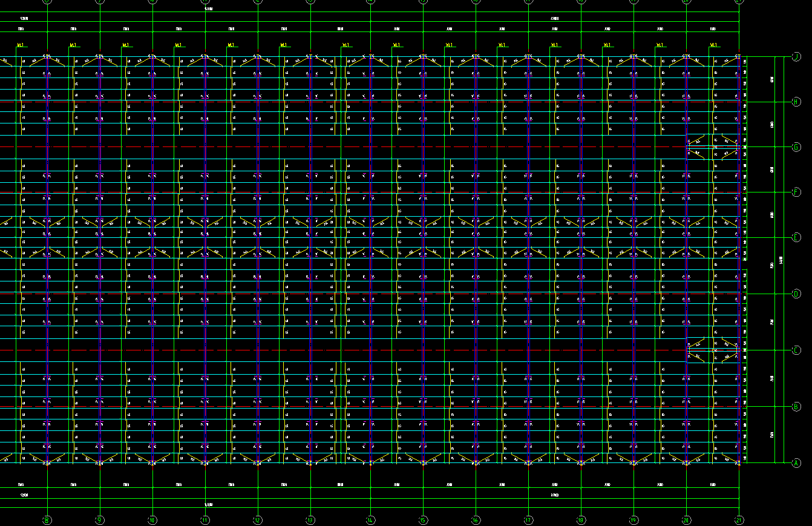This screenshot has width=812, height=526.
Task: Click bottom grid bubble 18
Action: (x=581, y=519)
